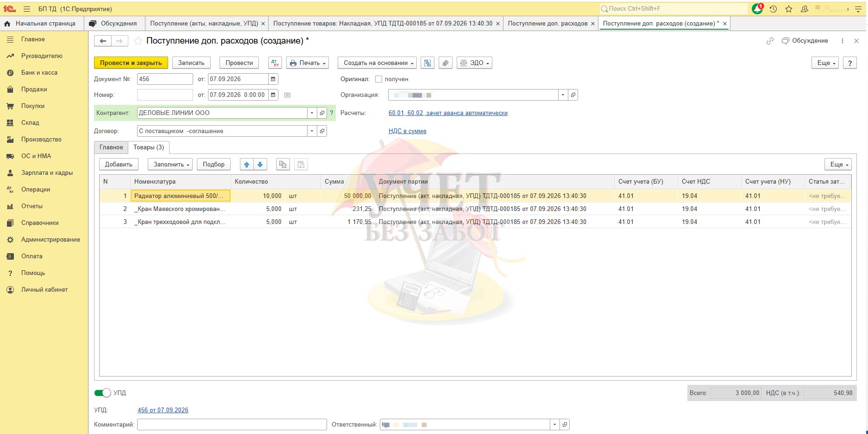Select the Кран Маевского хромирован row
868x434 pixels.
[475, 209]
